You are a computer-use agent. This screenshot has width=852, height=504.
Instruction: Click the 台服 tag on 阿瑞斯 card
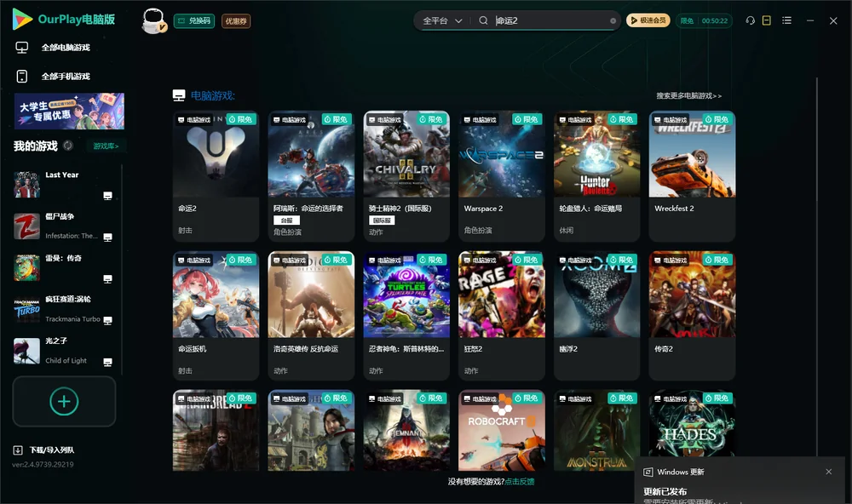coord(286,220)
